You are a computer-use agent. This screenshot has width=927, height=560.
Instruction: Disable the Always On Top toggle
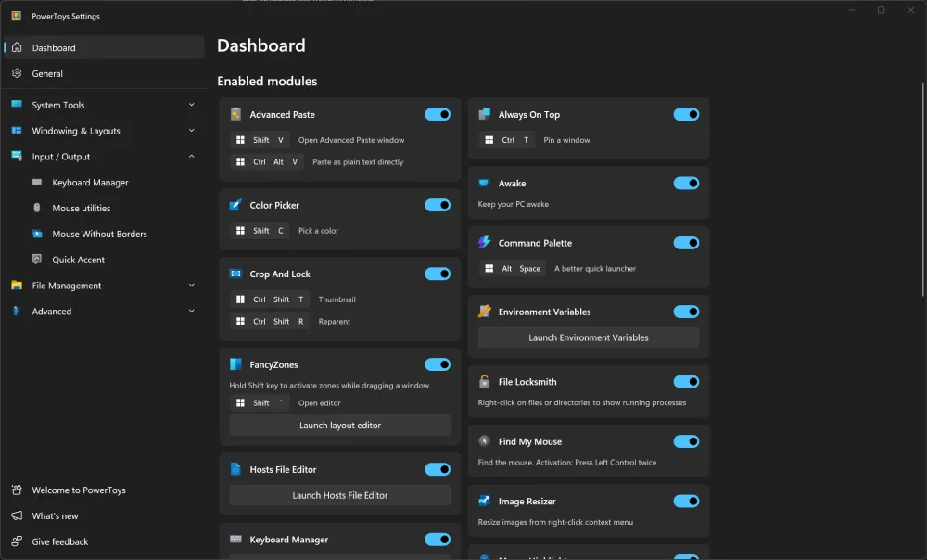[x=686, y=114]
